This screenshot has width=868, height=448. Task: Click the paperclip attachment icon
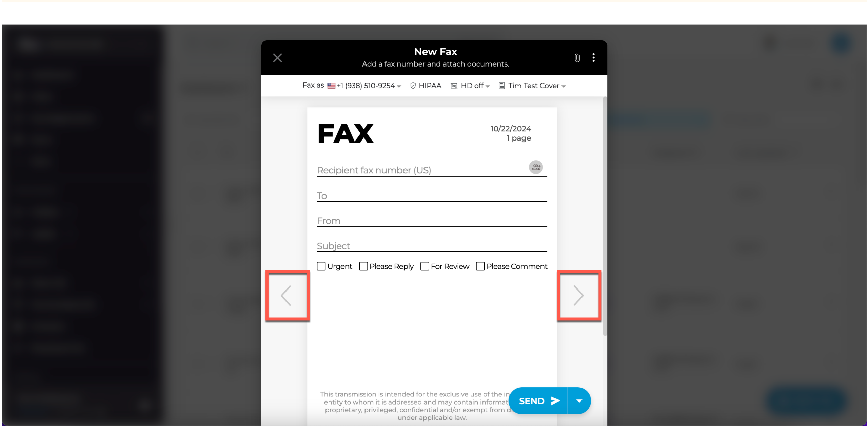(x=577, y=57)
